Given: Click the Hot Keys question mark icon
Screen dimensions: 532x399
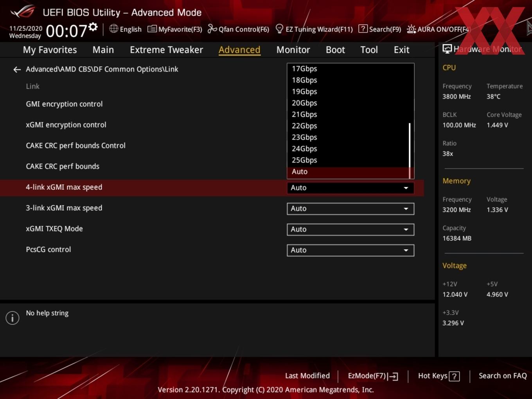Looking at the screenshot, I should click(x=454, y=376).
